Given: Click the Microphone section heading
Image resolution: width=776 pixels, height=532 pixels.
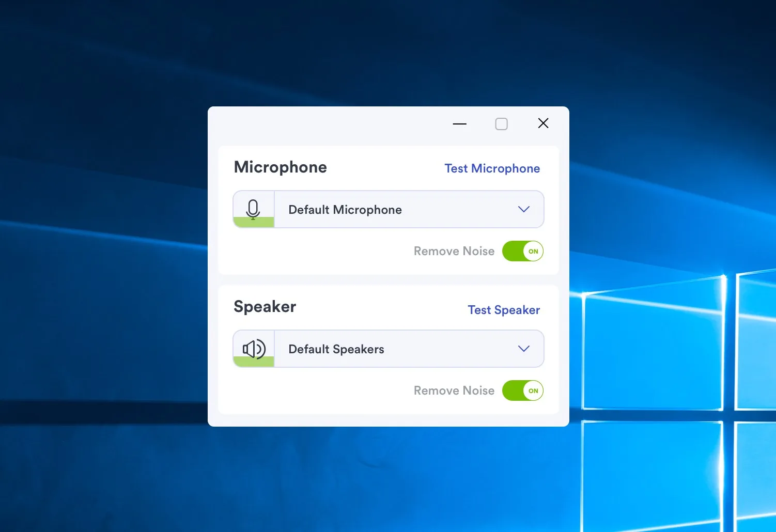Looking at the screenshot, I should 281,167.
